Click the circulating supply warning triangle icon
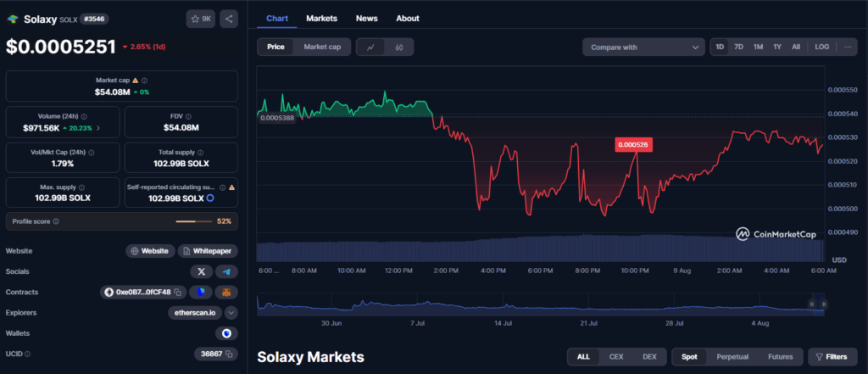 [x=232, y=187]
